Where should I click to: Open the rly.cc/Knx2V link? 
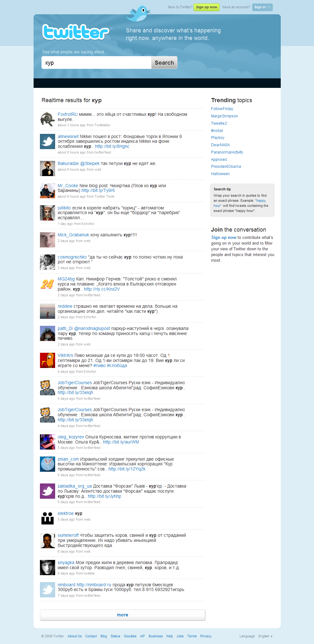[102, 289]
